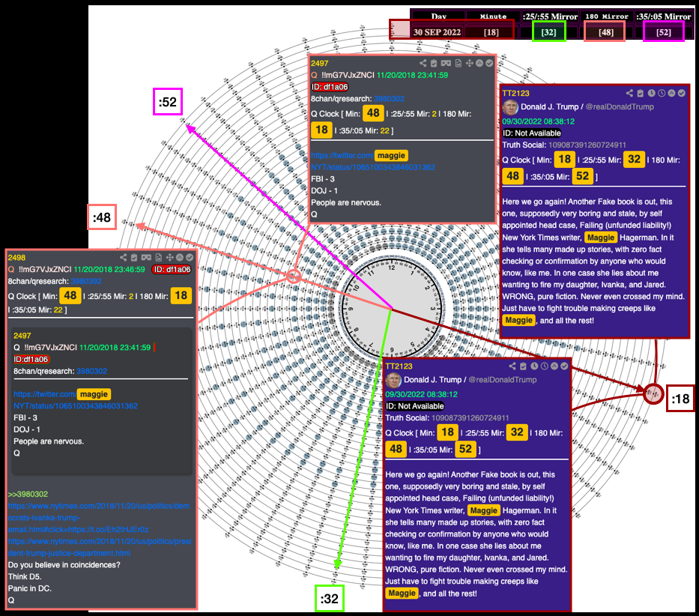Open the 3980302 link under top post 2497's ID
Viewport: 699px width, 616px height.
[x=389, y=99]
